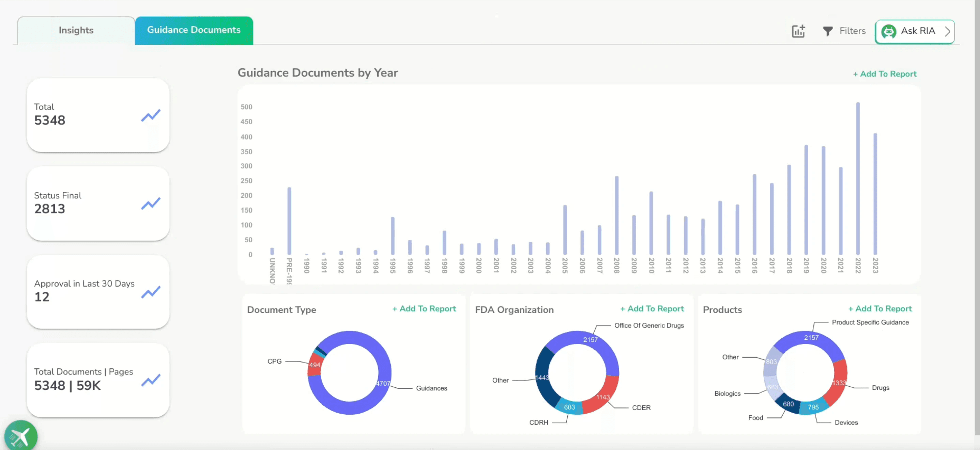Add Guidance Documents by Year to report
The height and width of the screenshot is (450, 980).
coord(885,74)
